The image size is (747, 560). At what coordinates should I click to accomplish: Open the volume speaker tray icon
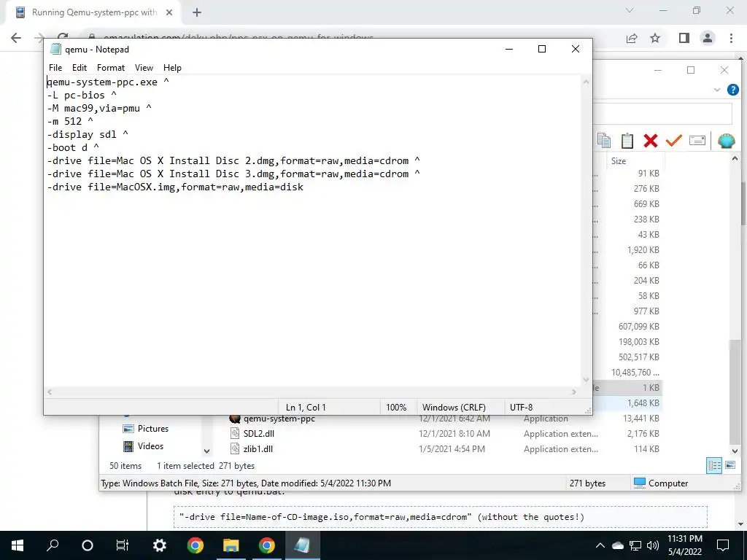[653, 545]
